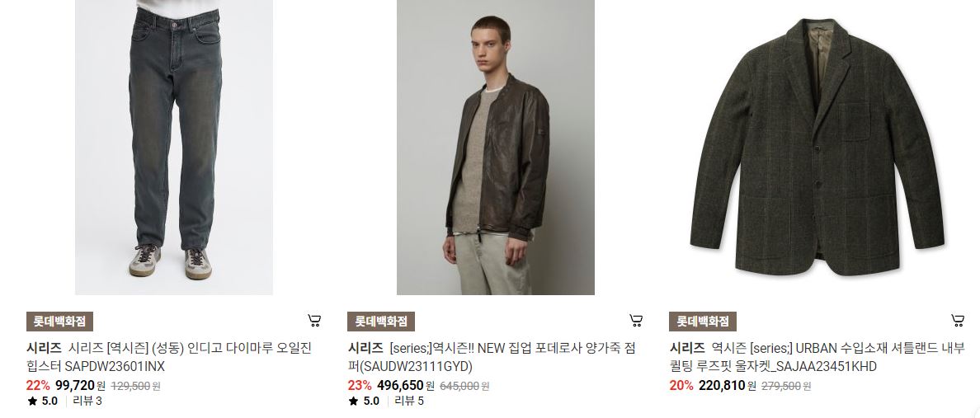Screen dimensions: 980x418
Task: Click the 99,720원 sale price
Action: coord(80,386)
